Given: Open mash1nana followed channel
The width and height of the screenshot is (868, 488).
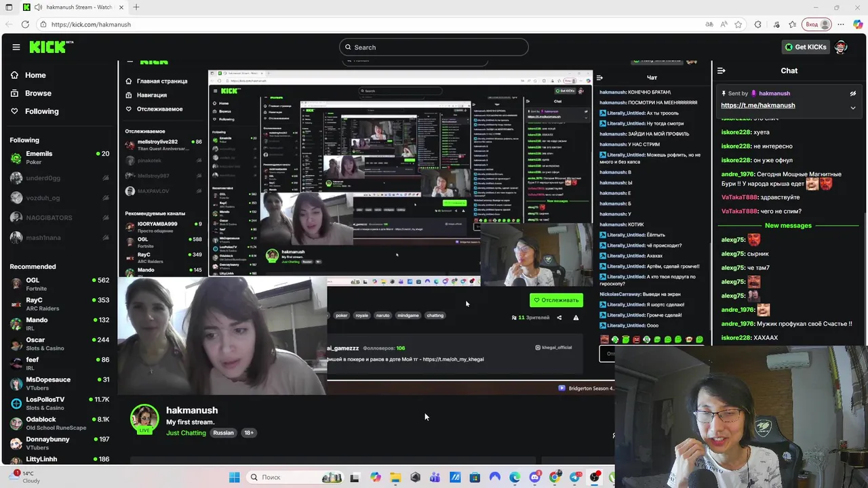Looking at the screenshot, I should click(x=60, y=238).
